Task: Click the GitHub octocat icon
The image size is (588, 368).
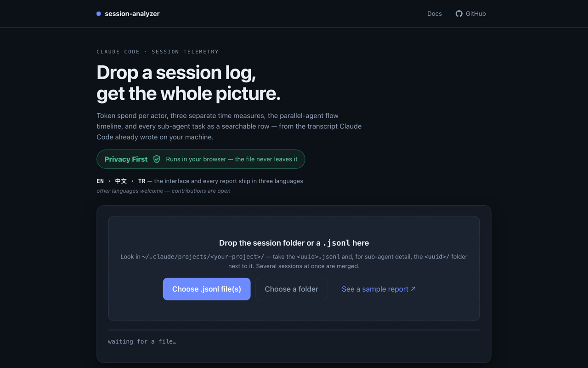Action: [459, 14]
